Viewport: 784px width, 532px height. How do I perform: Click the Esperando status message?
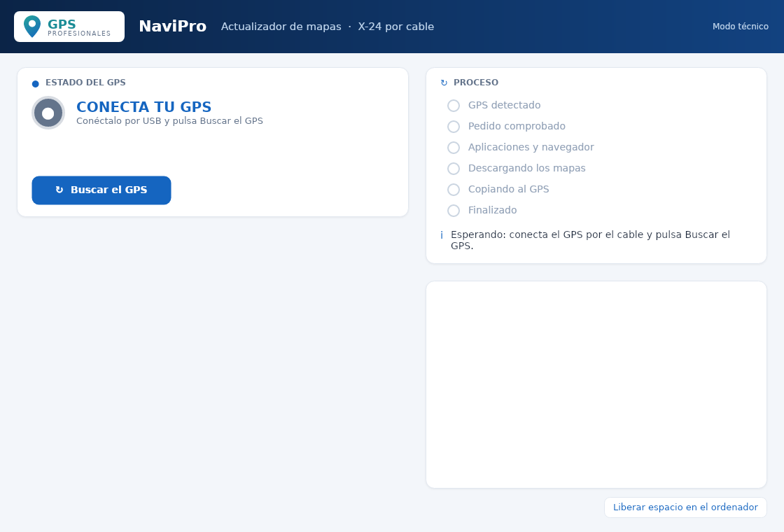pos(591,240)
